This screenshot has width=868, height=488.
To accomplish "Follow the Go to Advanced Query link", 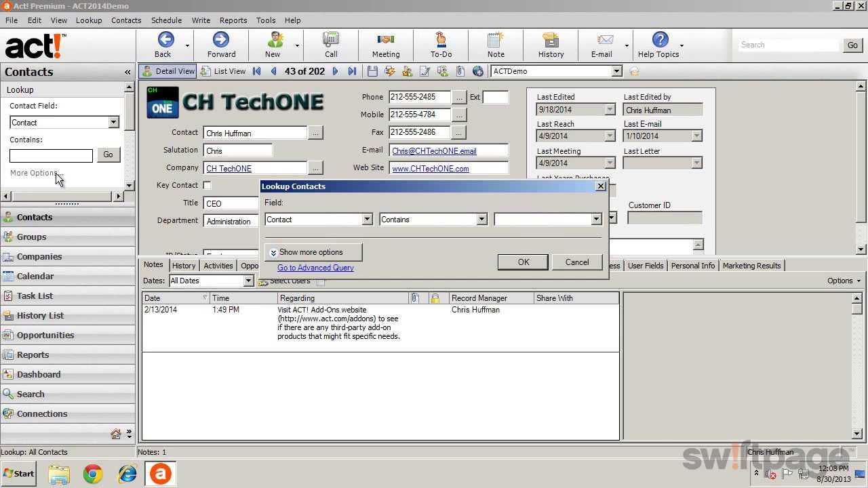I will (315, 268).
